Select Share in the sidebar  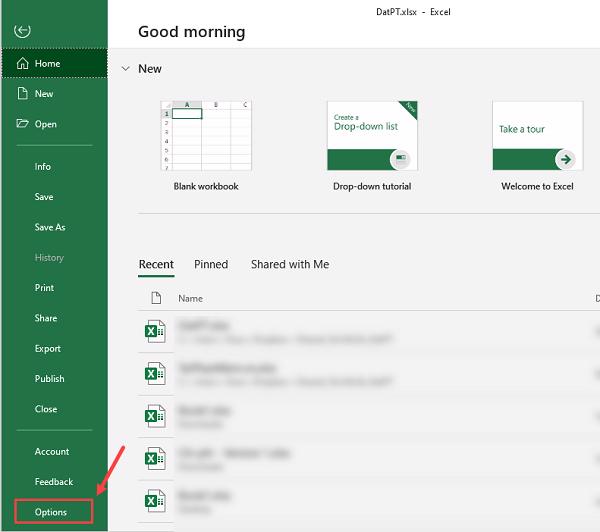46,318
